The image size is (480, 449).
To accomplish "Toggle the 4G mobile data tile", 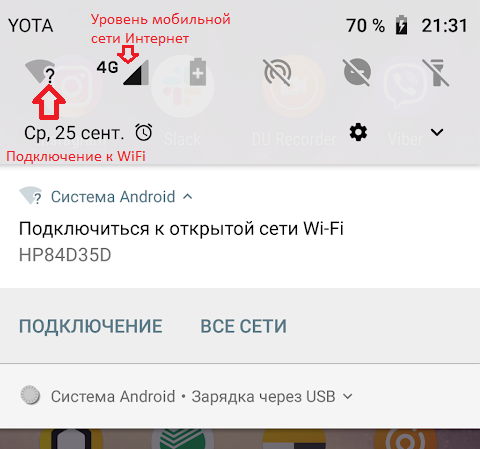I will point(123,72).
